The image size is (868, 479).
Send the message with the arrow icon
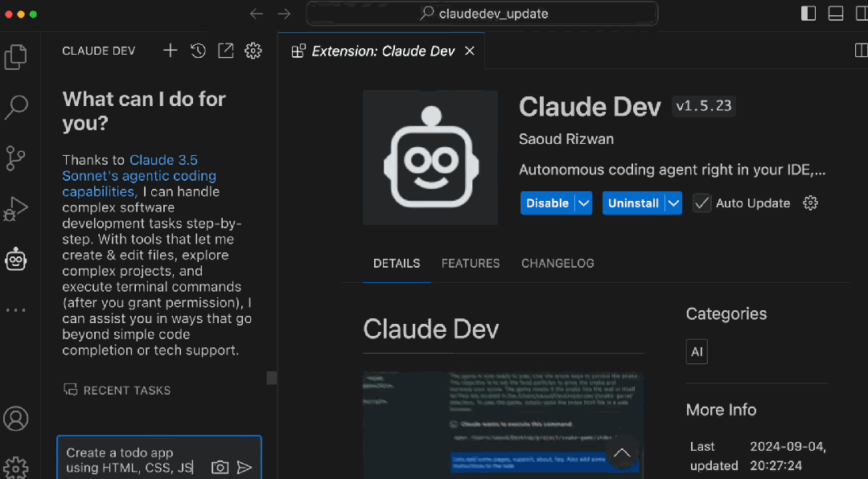point(244,468)
